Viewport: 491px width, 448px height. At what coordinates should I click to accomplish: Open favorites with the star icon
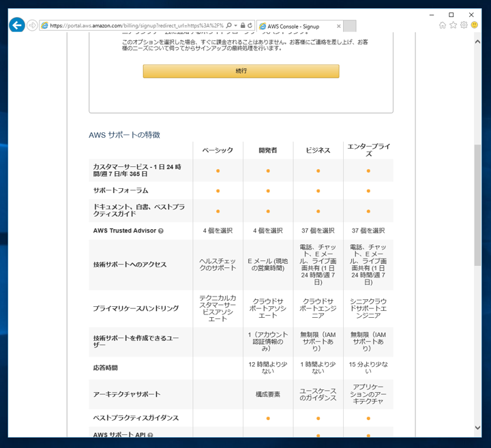click(x=453, y=25)
